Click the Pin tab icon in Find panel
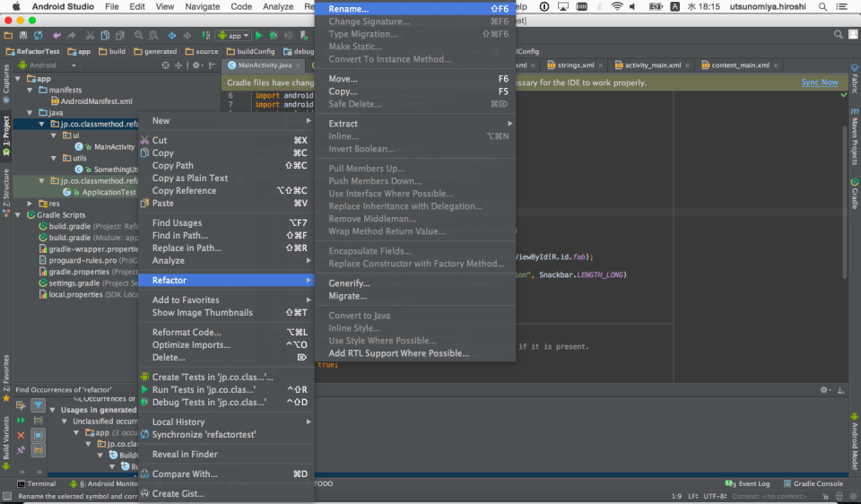The height and width of the screenshot is (504, 861). (x=21, y=450)
